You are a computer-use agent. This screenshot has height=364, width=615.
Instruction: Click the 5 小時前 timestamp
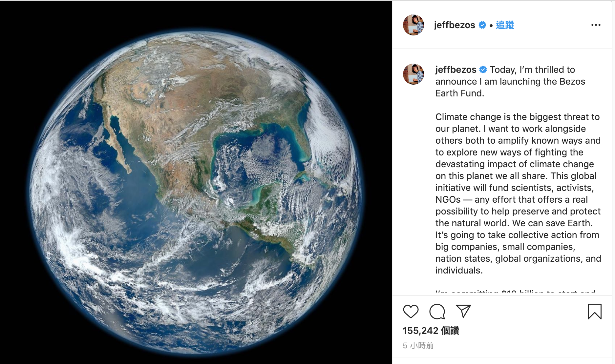[418, 346]
